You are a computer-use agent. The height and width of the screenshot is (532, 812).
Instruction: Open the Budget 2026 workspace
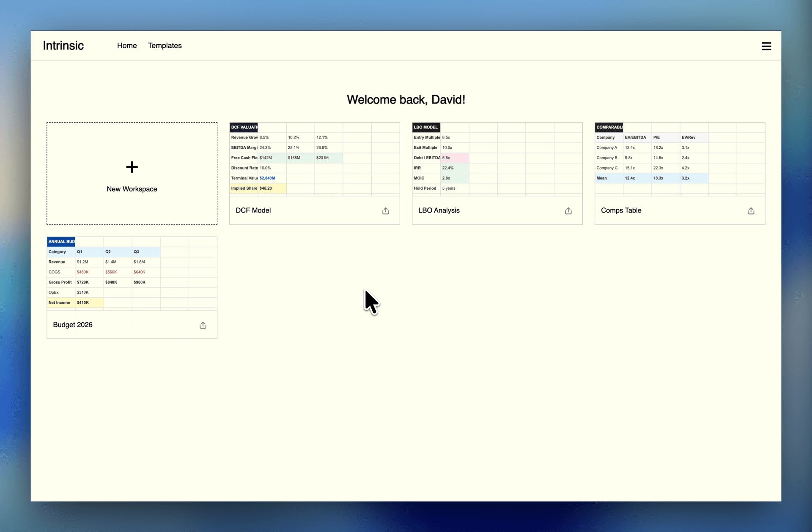coord(72,325)
